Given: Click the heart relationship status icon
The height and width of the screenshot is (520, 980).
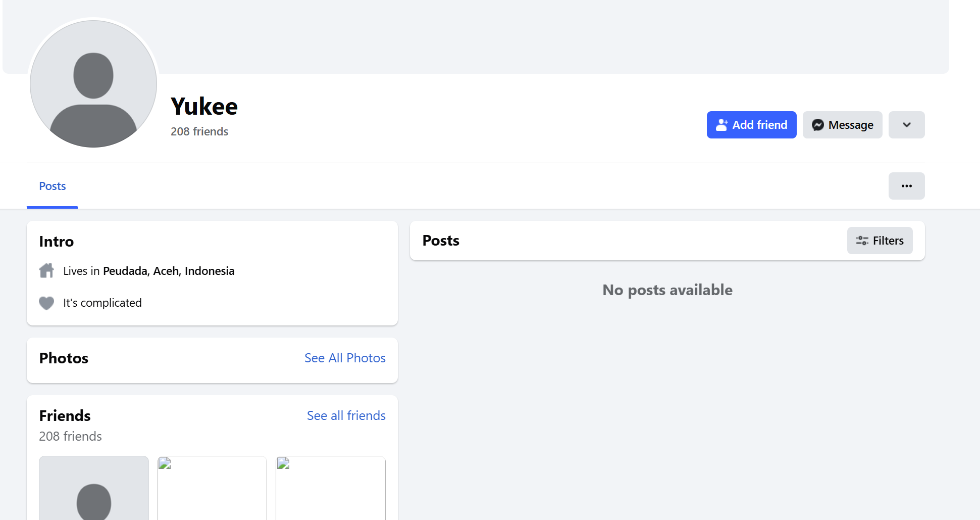Looking at the screenshot, I should coord(46,303).
